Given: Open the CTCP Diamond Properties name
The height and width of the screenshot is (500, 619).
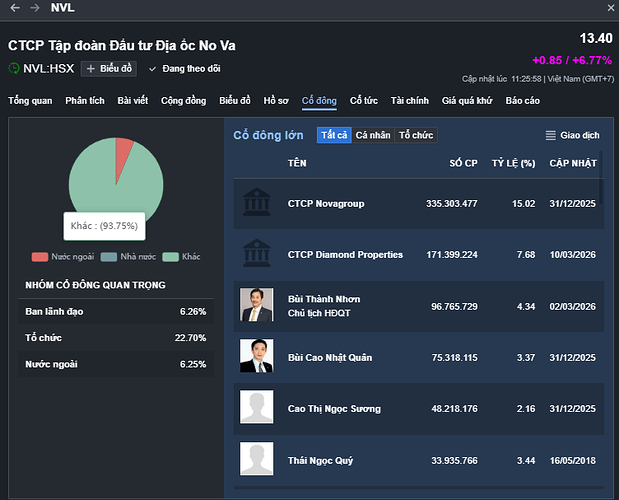Looking at the screenshot, I should click(345, 255).
